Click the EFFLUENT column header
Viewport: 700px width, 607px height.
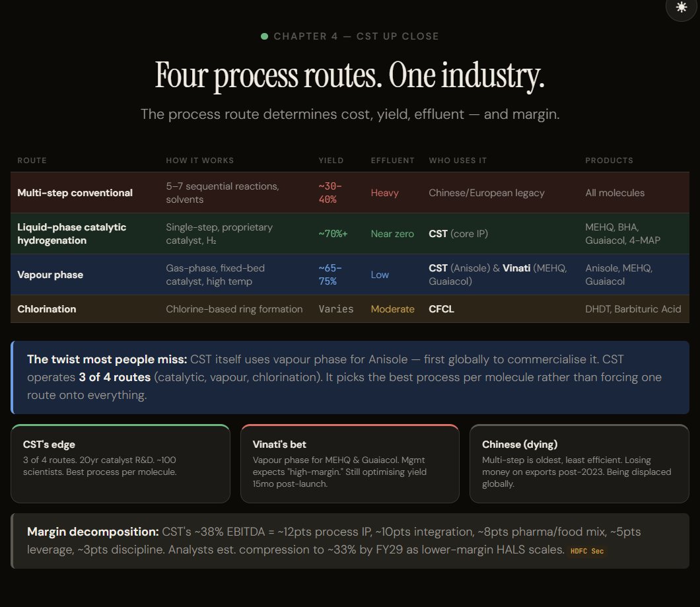coord(392,160)
